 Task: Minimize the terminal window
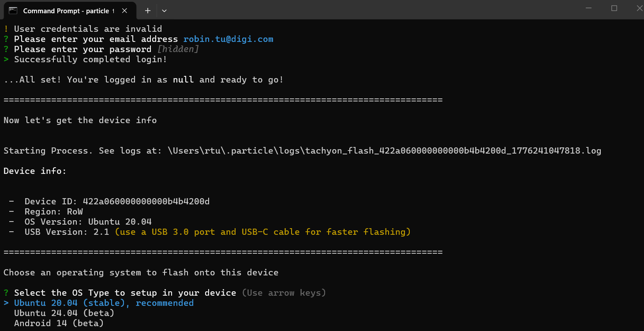[588, 8]
